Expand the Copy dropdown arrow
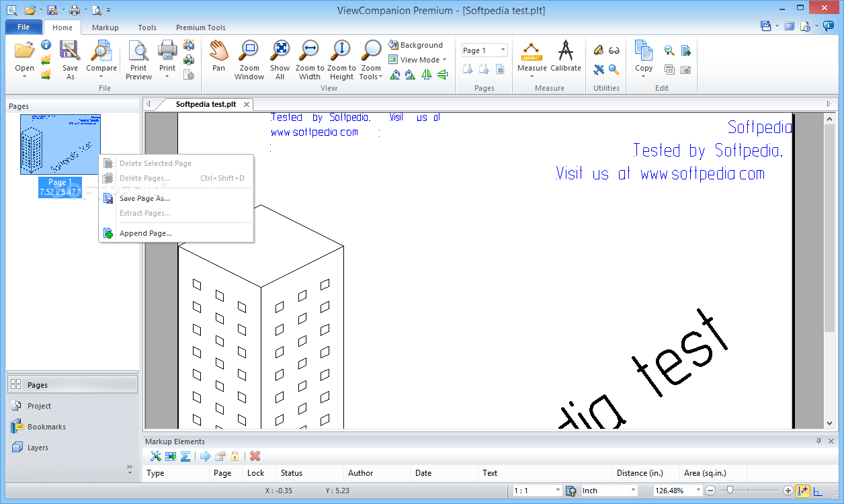844x504 pixels. 644,76
